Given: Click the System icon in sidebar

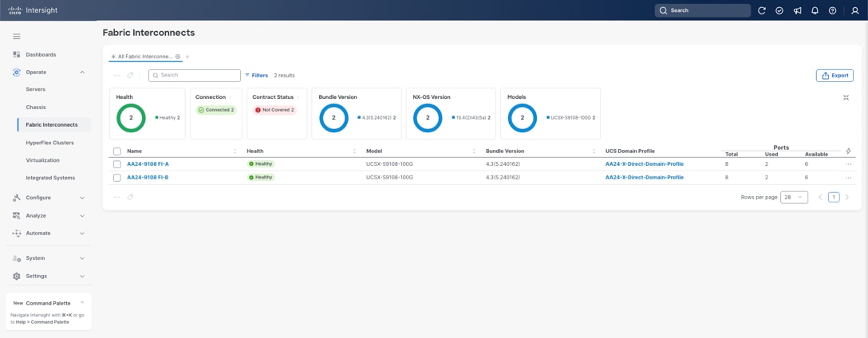Looking at the screenshot, I should pos(17,258).
